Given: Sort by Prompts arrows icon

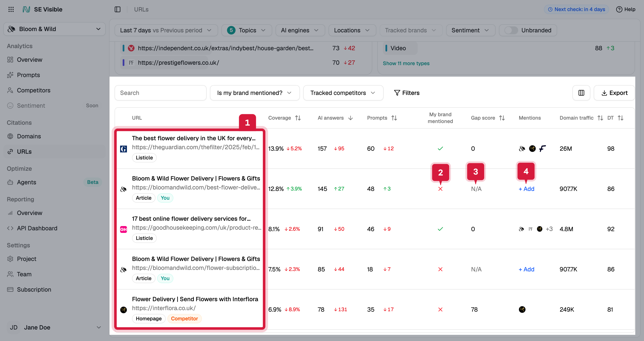Looking at the screenshot, I should pyautogui.click(x=394, y=118).
